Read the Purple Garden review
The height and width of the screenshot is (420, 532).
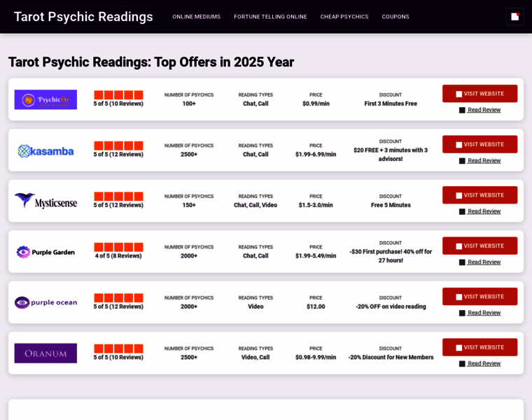479,262
